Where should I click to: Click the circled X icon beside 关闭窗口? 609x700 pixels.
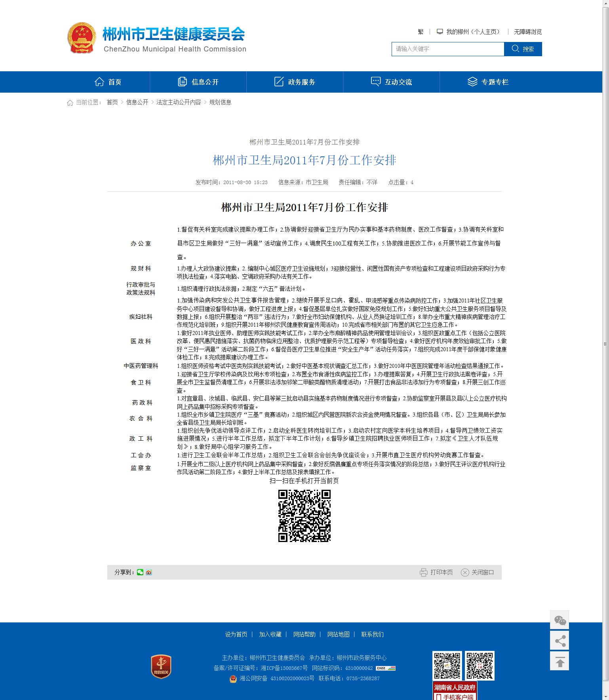[x=465, y=573]
